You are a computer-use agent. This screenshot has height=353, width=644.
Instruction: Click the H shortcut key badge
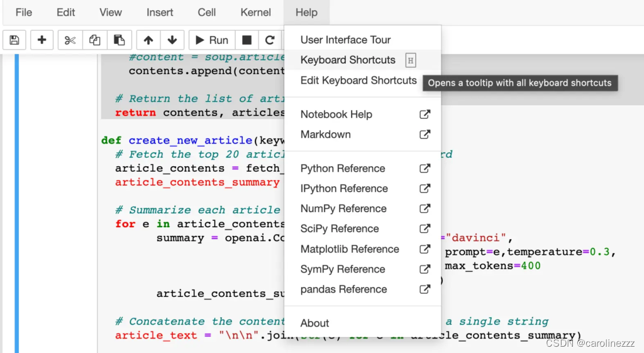point(410,60)
